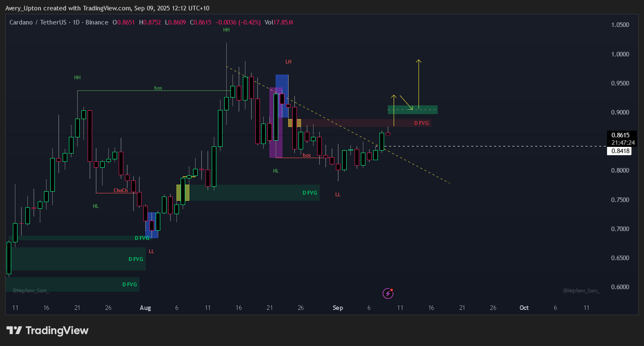Select the green HL label near ChoCh
The width and height of the screenshot is (644, 346).
[96, 206]
